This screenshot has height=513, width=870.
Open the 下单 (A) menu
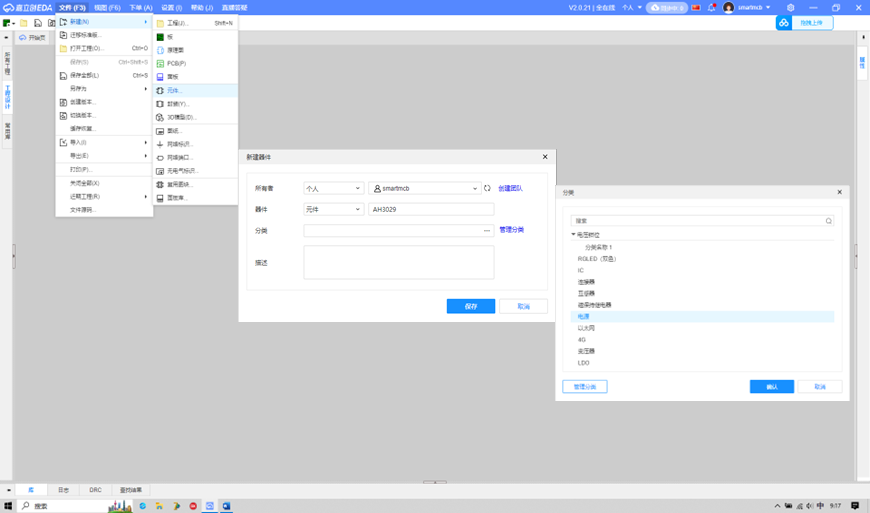click(x=141, y=8)
